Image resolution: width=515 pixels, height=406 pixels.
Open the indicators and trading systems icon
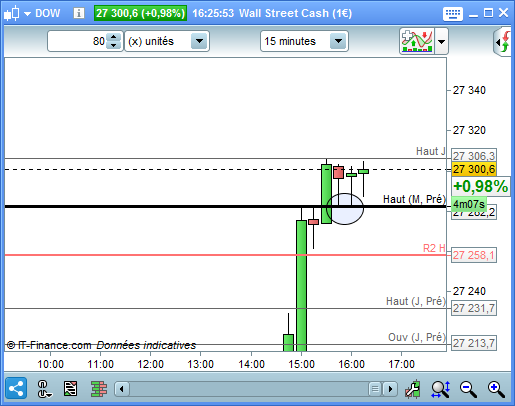point(417,41)
